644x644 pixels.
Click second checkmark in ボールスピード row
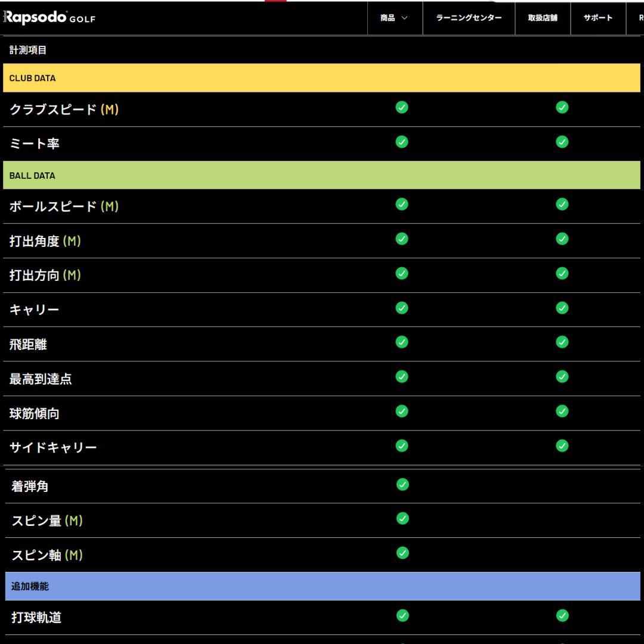[x=562, y=204]
